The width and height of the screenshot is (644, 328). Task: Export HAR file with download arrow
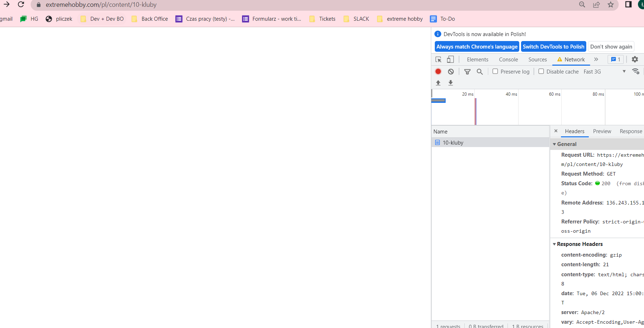[450, 83]
